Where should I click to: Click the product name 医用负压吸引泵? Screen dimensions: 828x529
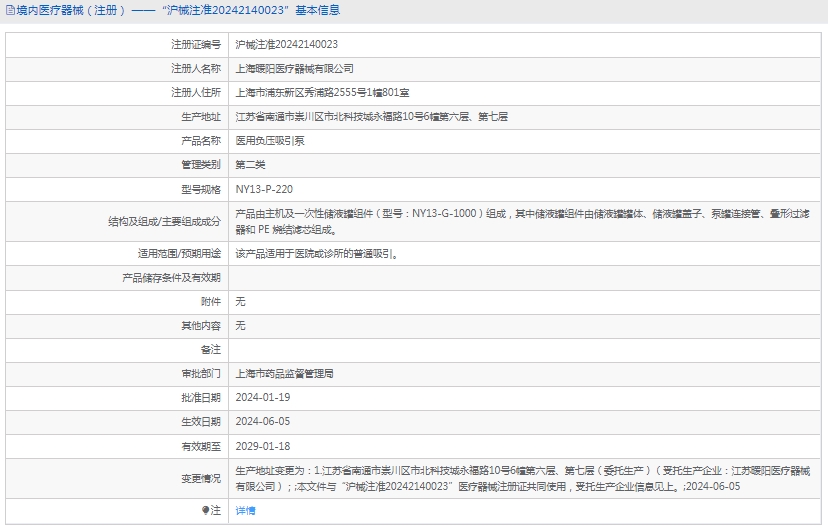point(270,141)
